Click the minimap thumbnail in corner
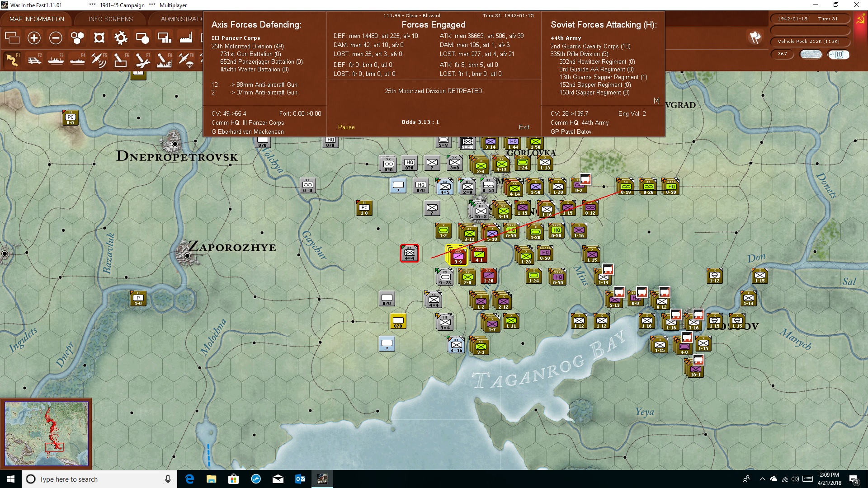 coord(46,434)
